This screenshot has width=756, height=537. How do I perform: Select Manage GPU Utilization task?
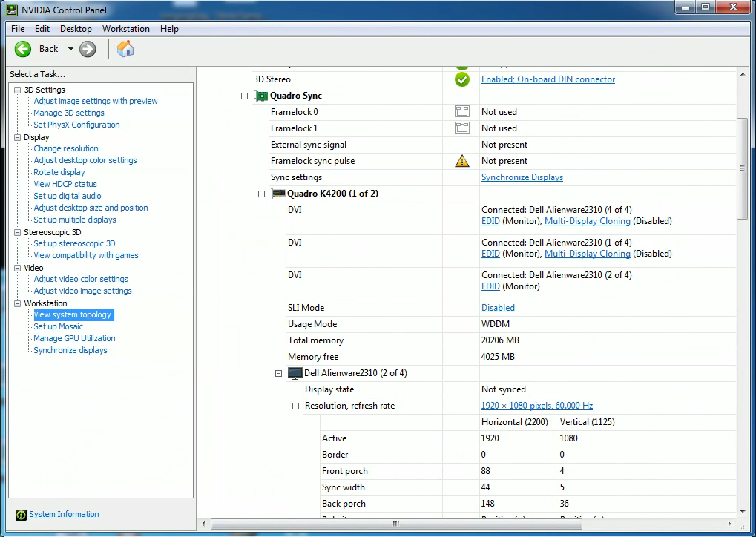[x=74, y=338]
